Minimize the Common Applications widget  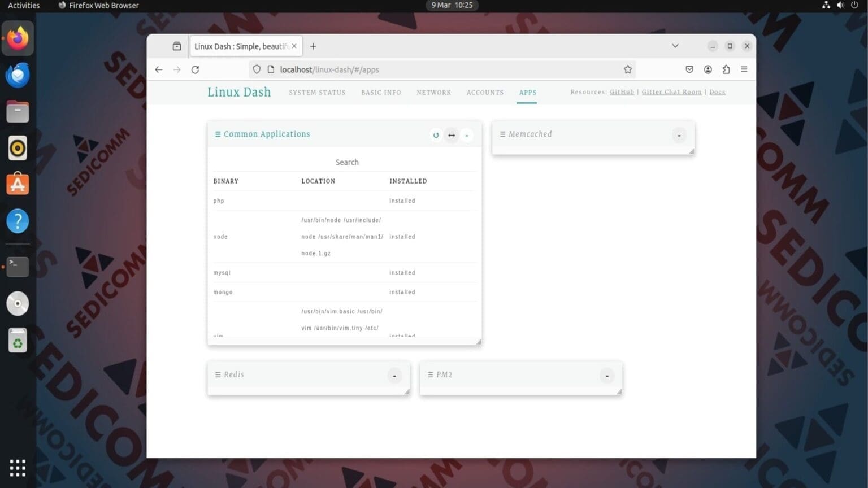467,135
